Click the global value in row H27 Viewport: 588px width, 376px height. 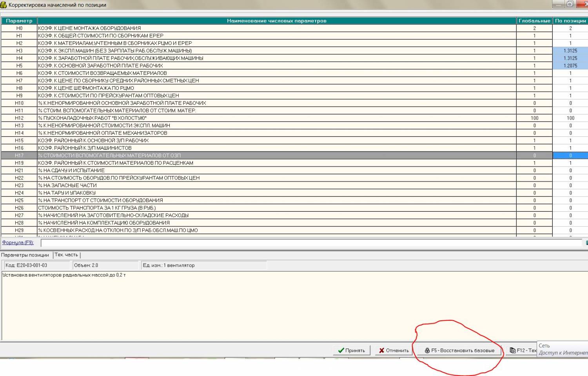tap(534, 215)
